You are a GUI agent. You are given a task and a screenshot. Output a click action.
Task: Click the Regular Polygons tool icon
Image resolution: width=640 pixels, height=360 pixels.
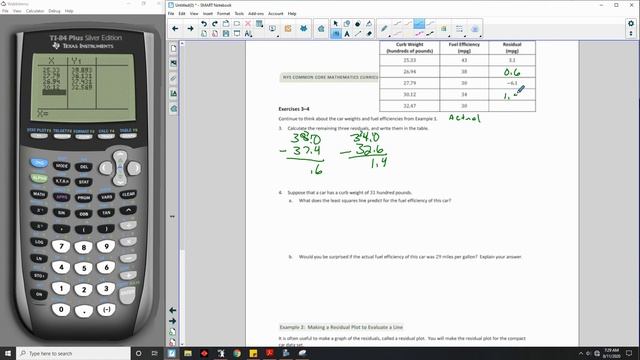[358, 24]
